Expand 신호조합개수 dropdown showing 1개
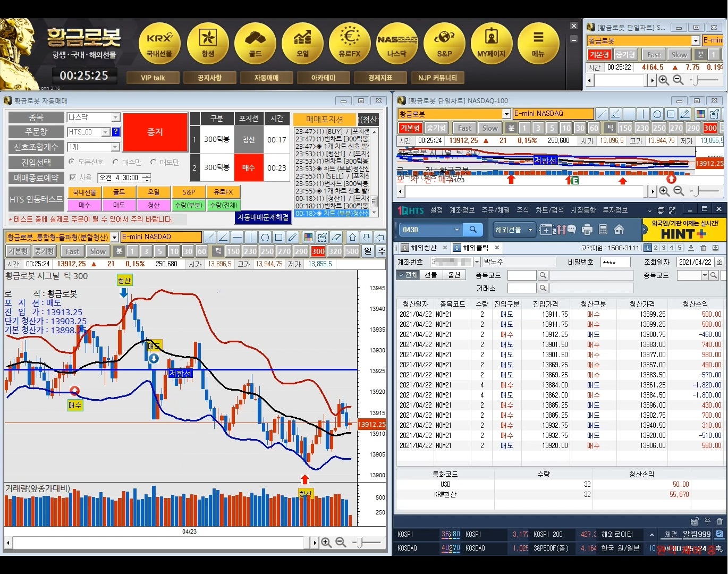728x574 pixels. click(x=115, y=147)
